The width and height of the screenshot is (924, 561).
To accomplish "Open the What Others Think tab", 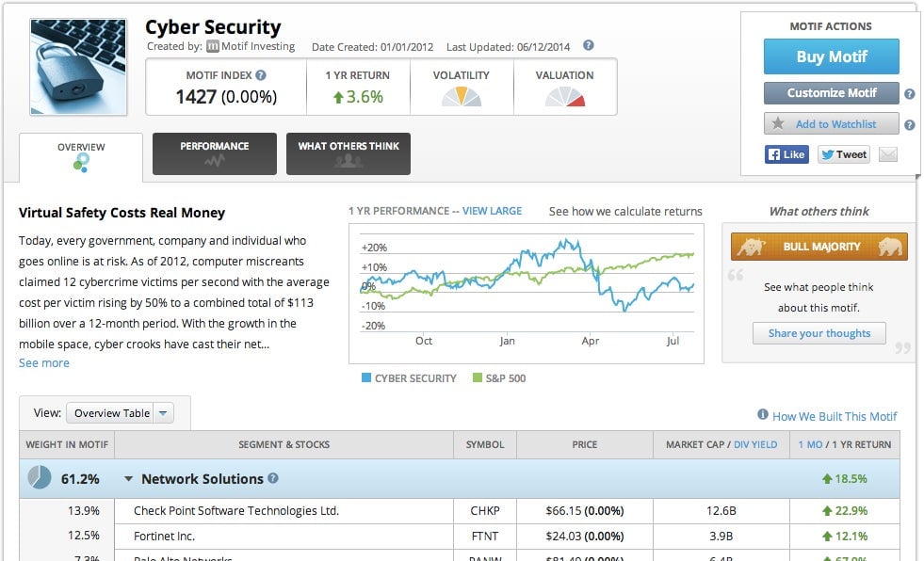I will (349, 153).
